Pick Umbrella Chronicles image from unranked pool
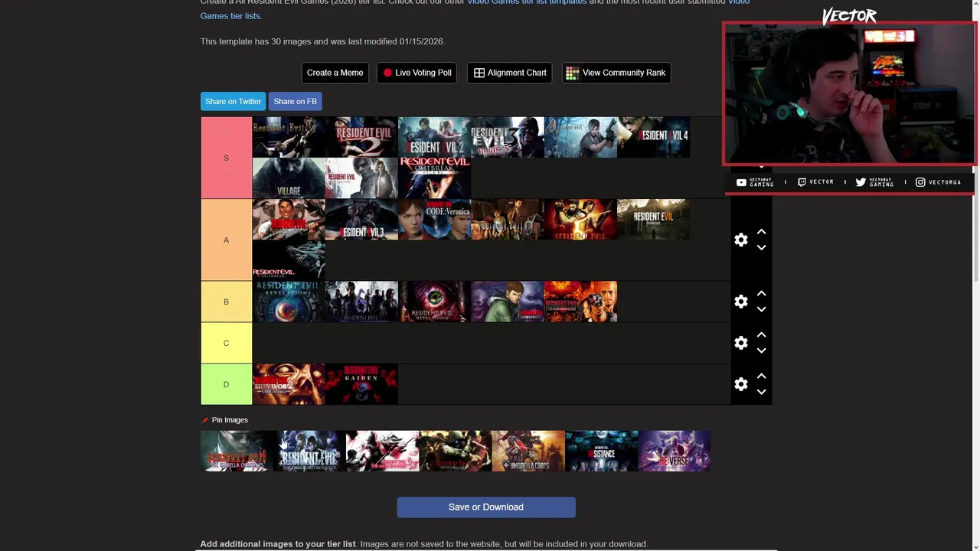The image size is (980, 551). [237, 451]
